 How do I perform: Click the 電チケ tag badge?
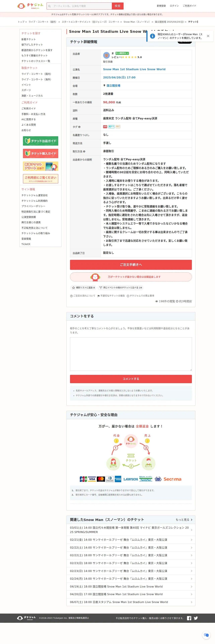point(111,127)
